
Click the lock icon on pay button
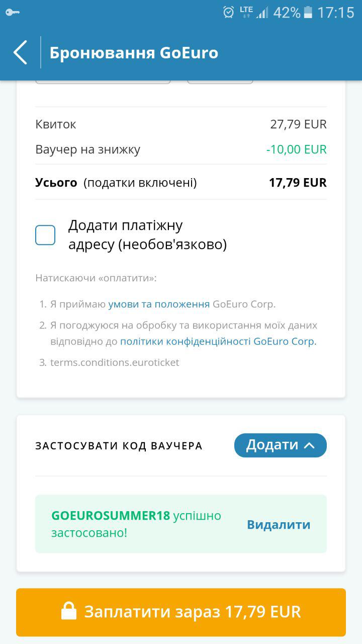click(69, 612)
